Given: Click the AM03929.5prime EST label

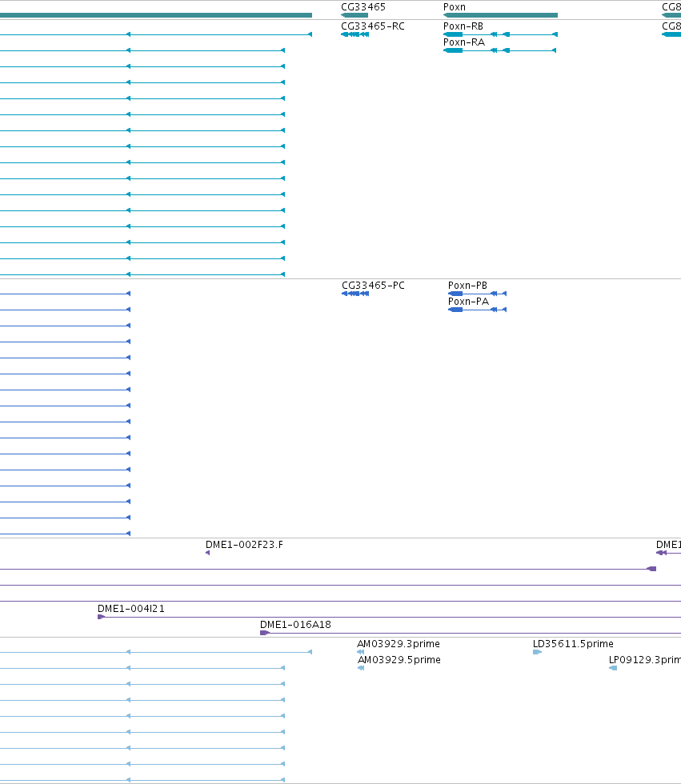Looking at the screenshot, I should coord(399,660).
